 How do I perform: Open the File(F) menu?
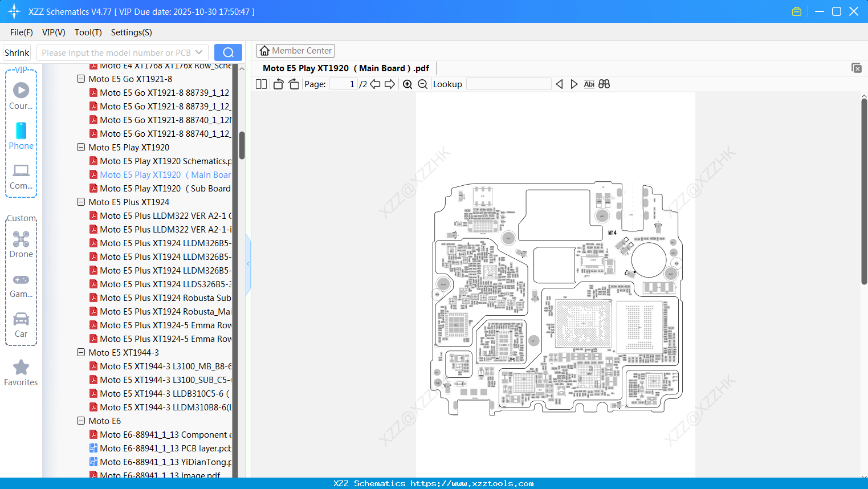coord(22,32)
